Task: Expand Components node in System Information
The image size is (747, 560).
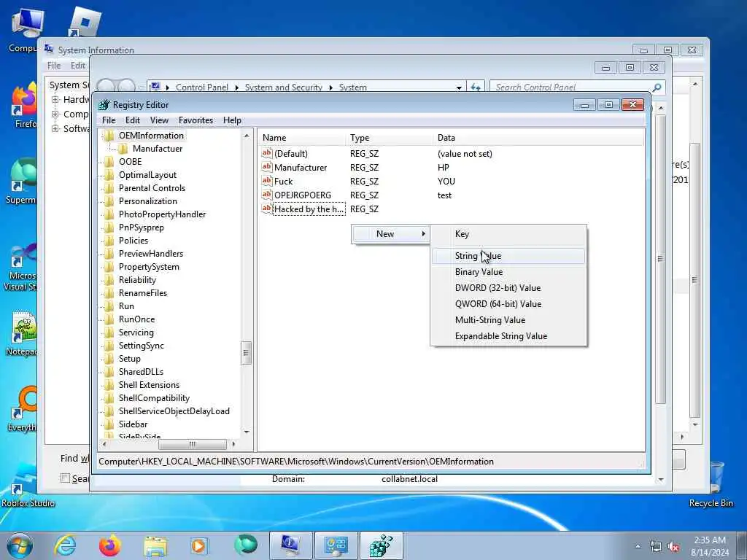Action: (55, 114)
